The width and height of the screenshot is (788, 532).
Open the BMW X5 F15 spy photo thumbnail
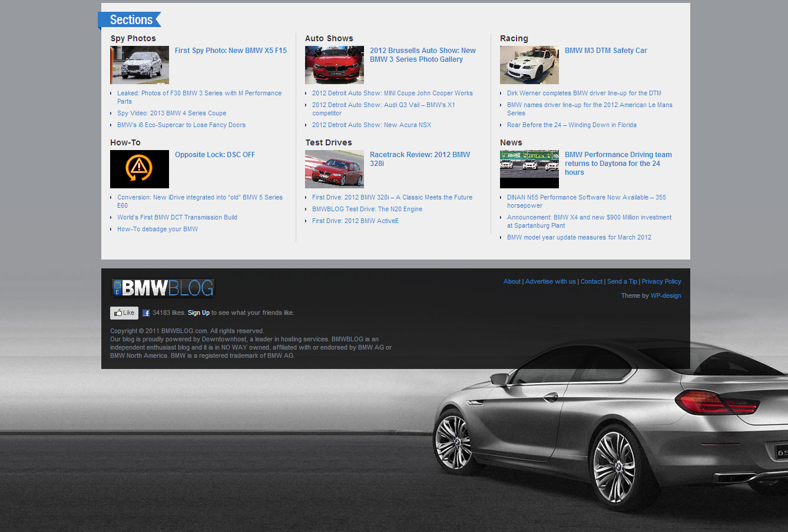tap(140, 65)
